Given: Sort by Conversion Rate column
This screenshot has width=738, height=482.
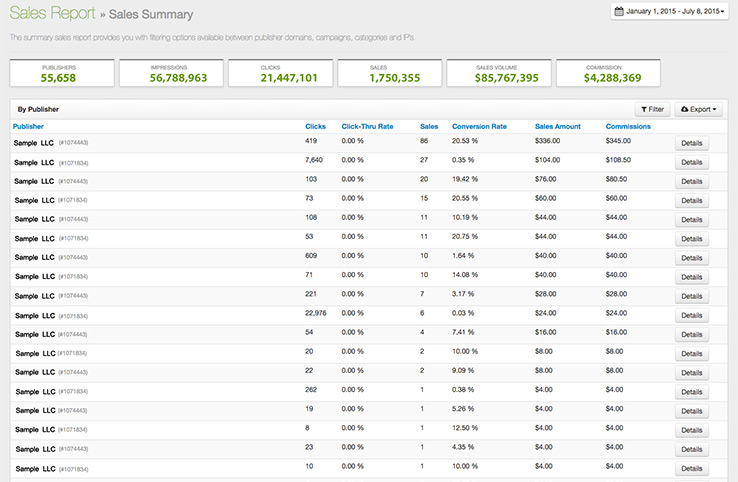Looking at the screenshot, I should coord(479,126).
